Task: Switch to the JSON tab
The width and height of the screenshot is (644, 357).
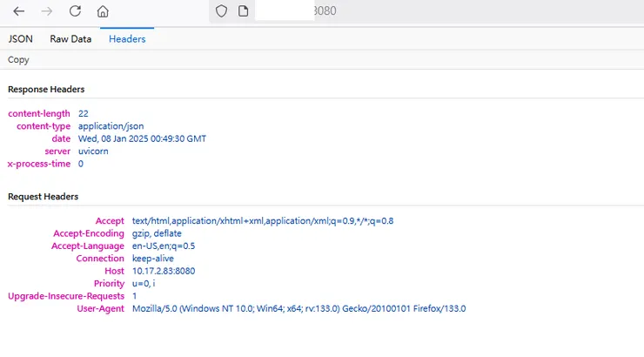Action: [21, 39]
